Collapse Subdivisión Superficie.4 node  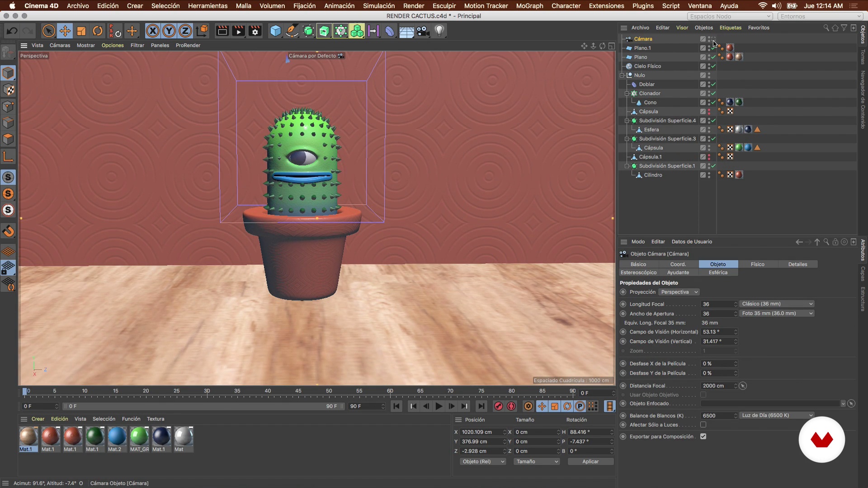[x=627, y=121]
